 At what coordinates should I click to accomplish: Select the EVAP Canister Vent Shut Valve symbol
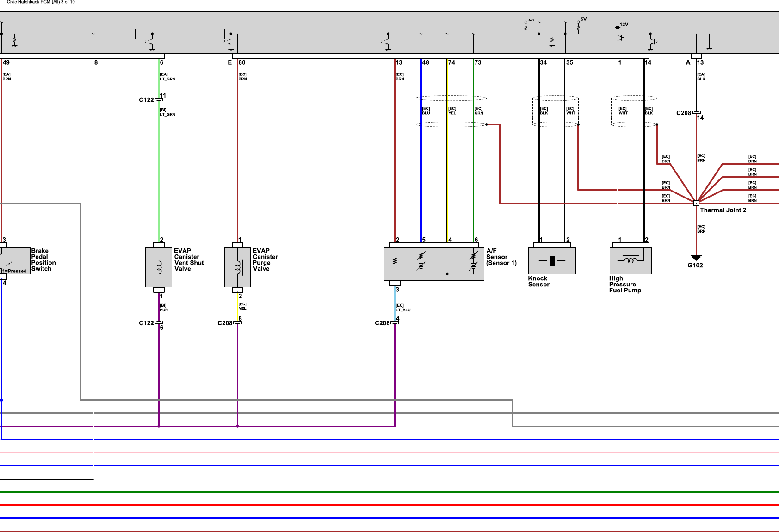[x=159, y=267]
